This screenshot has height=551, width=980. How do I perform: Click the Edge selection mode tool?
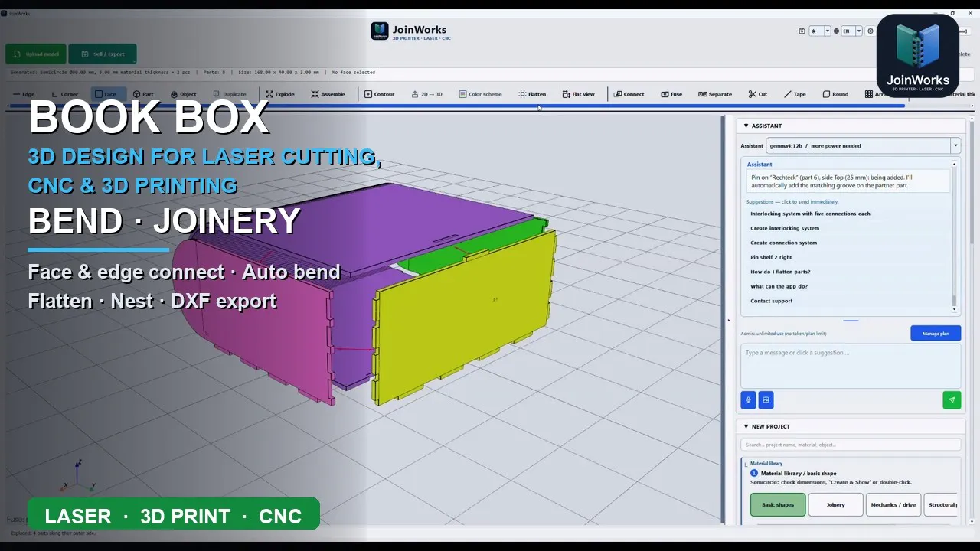coord(23,94)
